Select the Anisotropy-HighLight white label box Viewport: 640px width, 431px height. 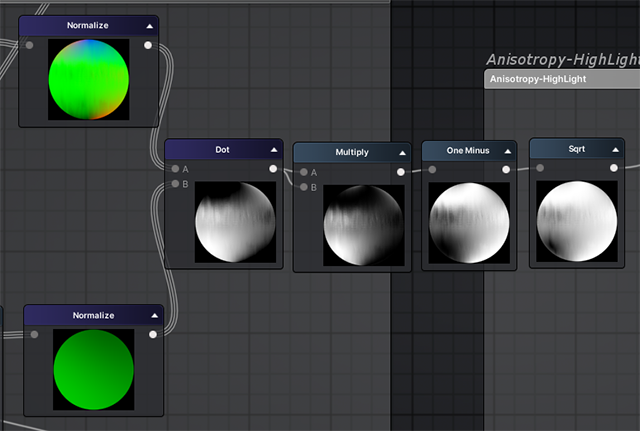pos(561,79)
